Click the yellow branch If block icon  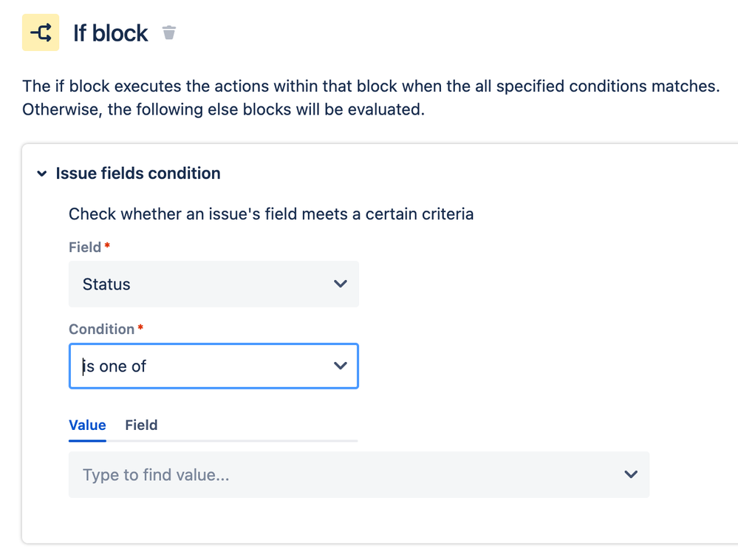point(40,33)
